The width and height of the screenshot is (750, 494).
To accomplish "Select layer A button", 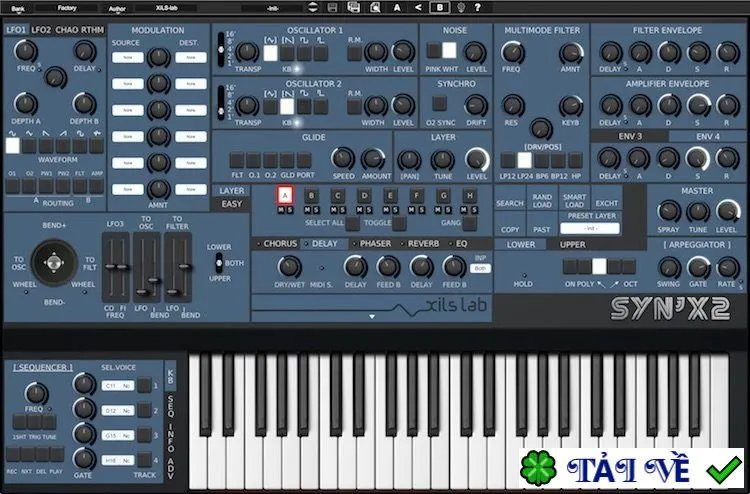I will click(x=285, y=195).
